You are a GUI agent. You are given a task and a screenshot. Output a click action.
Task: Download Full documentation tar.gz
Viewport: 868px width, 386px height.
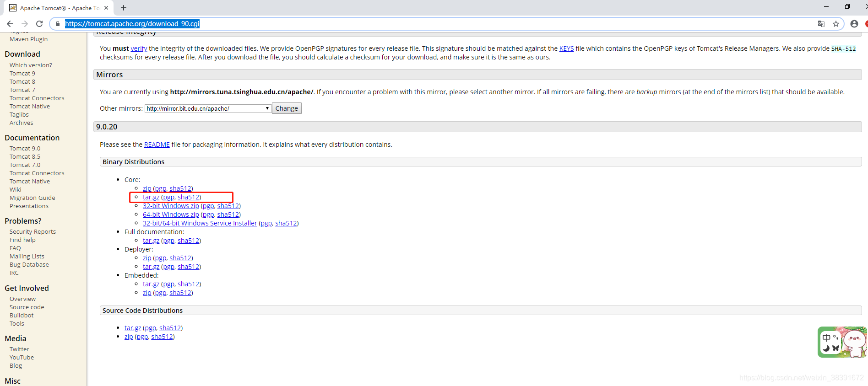(x=151, y=241)
